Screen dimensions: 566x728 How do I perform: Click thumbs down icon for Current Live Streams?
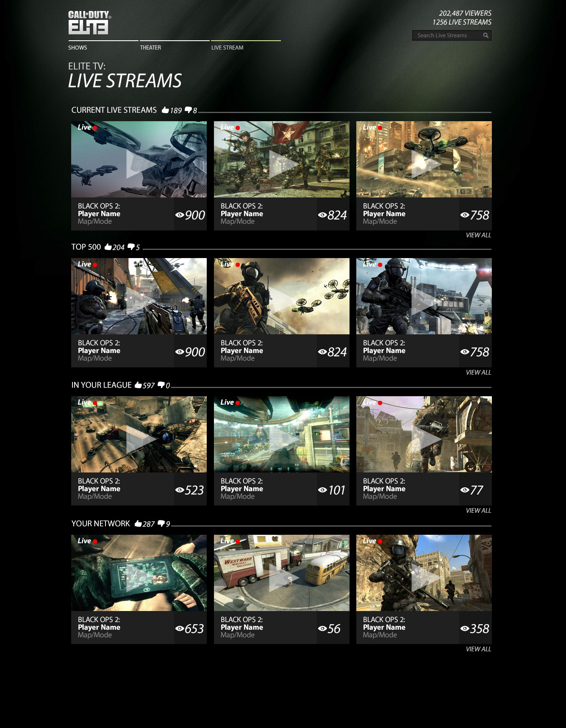click(188, 110)
